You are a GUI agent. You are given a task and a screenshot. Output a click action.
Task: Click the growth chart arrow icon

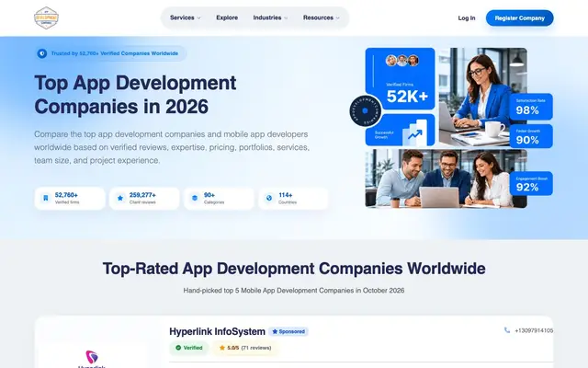(x=414, y=134)
